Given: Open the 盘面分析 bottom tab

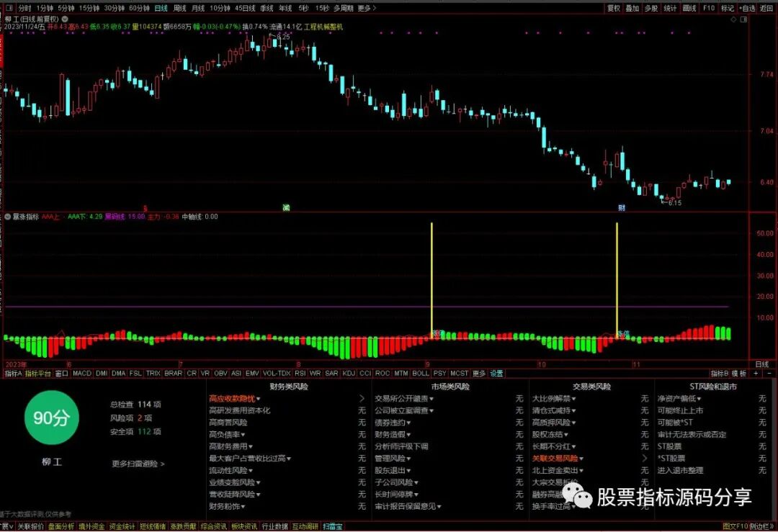Looking at the screenshot, I should [x=61, y=526].
